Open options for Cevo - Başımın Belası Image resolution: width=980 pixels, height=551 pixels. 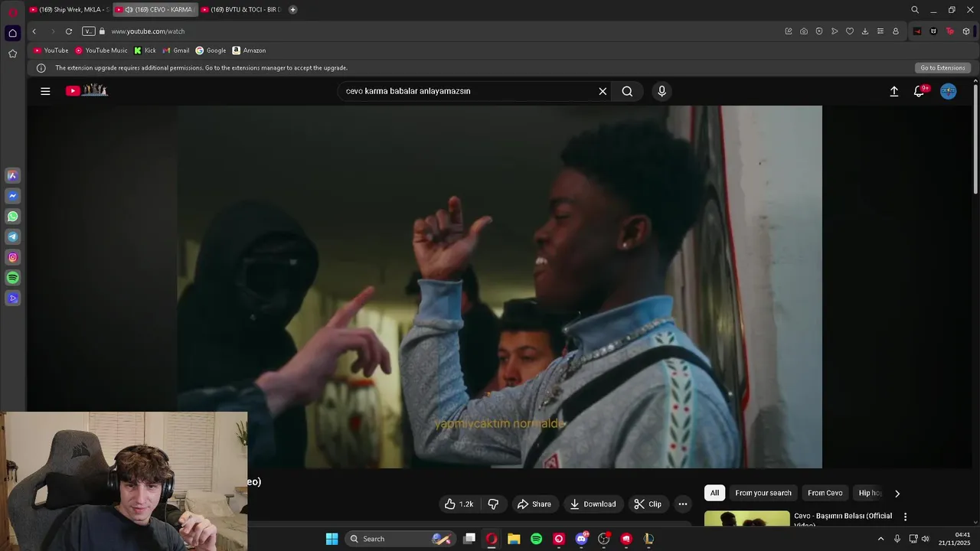click(905, 517)
